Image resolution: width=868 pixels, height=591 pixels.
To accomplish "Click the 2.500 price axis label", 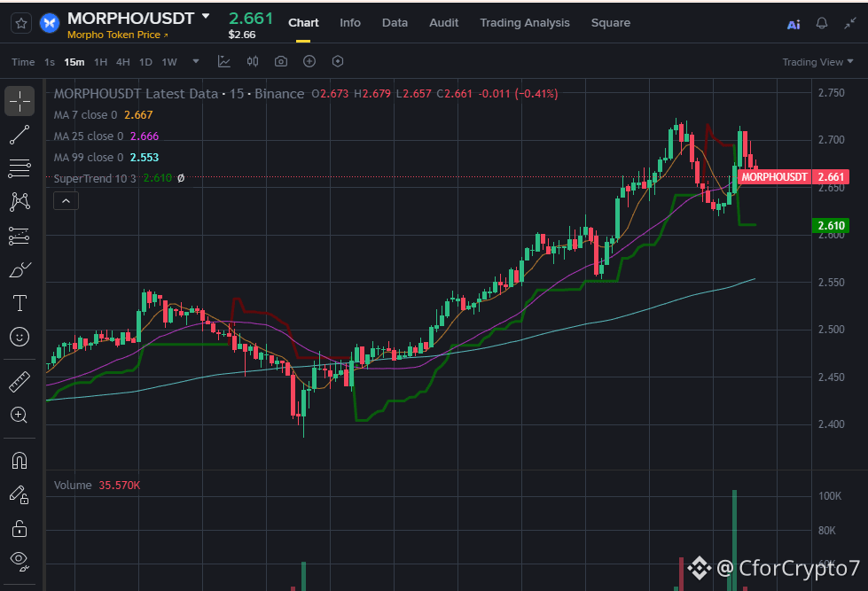I will [x=831, y=330].
